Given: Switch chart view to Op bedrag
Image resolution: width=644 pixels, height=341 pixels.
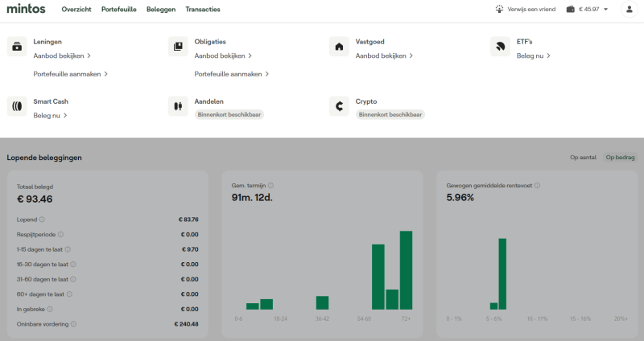Looking at the screenshot, I should point(620,158).
